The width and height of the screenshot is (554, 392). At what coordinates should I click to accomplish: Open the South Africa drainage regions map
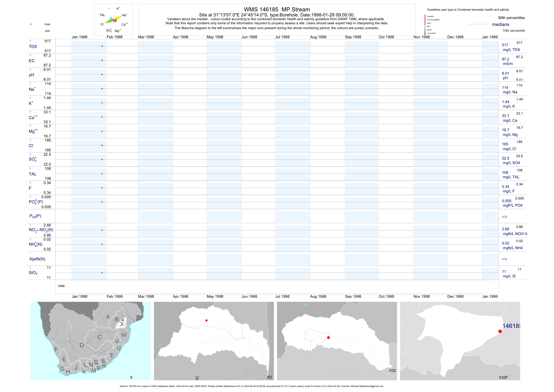point(91,341)
